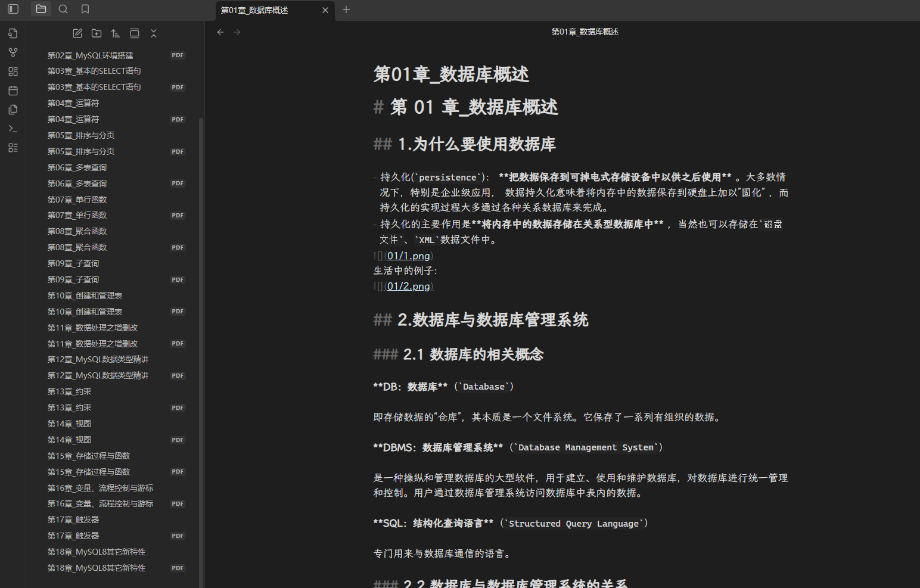Open the quick switcher ribbon icon

coord(13,33)
